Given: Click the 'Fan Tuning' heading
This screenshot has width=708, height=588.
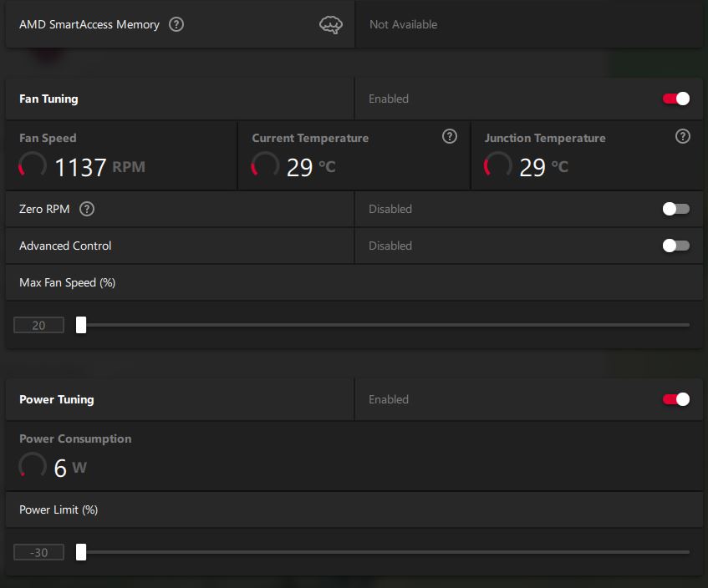Looking at the screenshot, I should click(x=48, y=99).
